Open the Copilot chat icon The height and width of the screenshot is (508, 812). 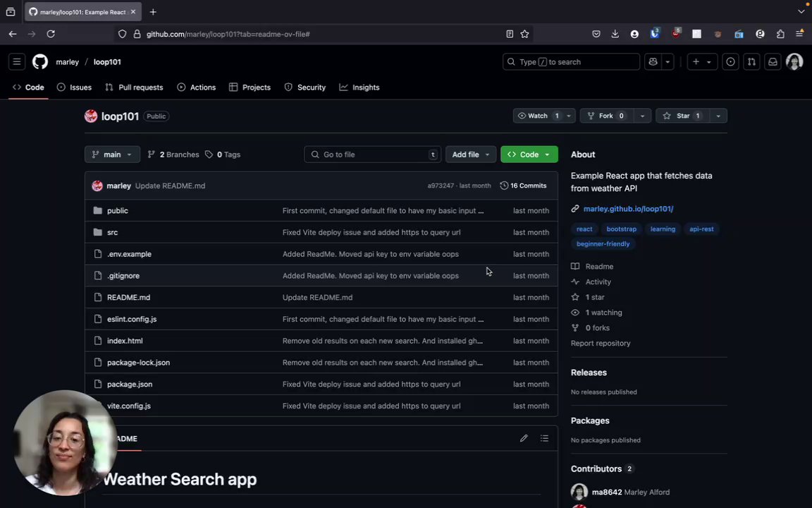tap(653, 61)
